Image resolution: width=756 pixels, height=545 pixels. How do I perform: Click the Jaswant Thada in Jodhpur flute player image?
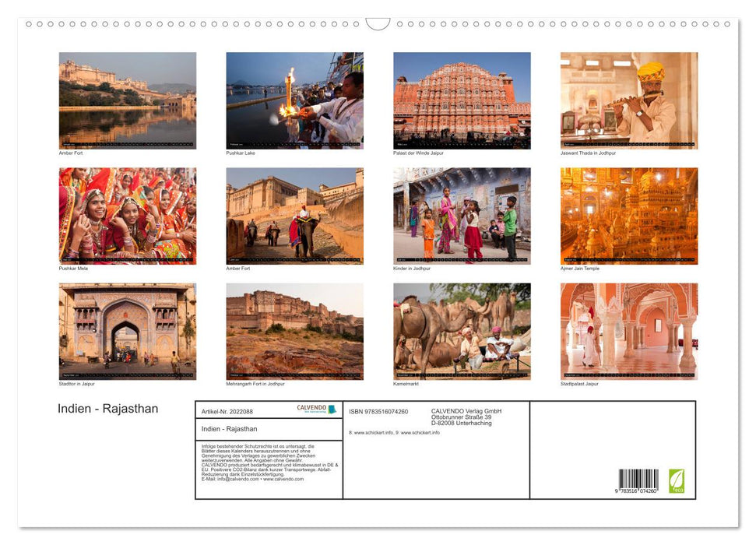tap(629, 99)
